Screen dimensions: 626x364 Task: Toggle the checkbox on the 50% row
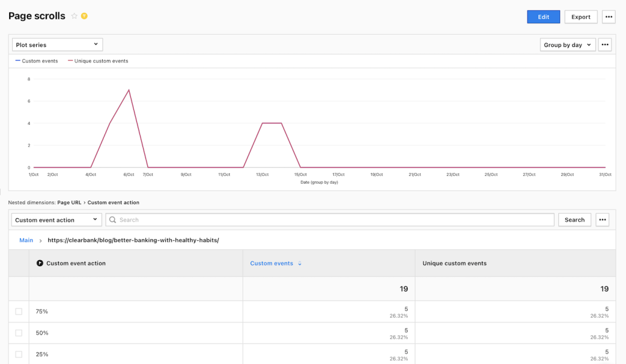(19, 332)
